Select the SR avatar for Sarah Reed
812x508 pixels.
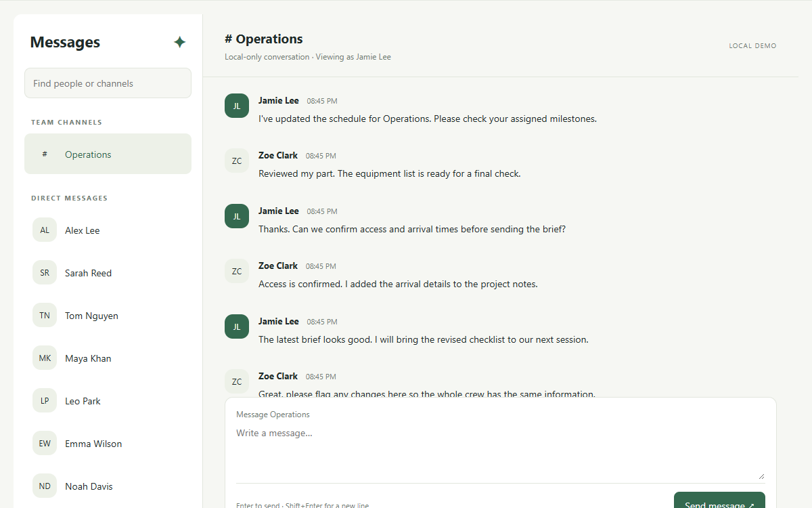point(45,272)
